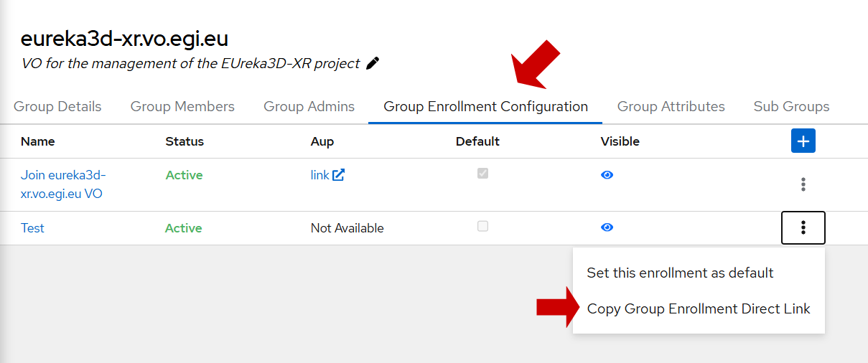View the Sub Groups tab

pyautogui.click(x=791, y=106)
